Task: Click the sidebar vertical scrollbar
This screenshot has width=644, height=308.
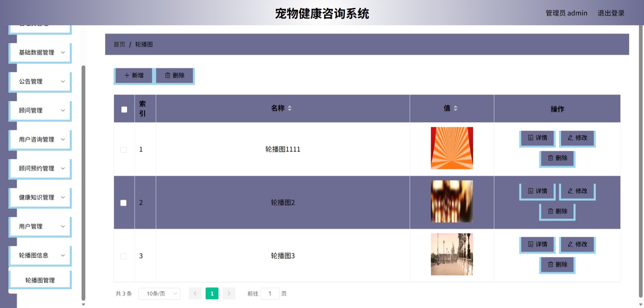Action: click(83, 182)
